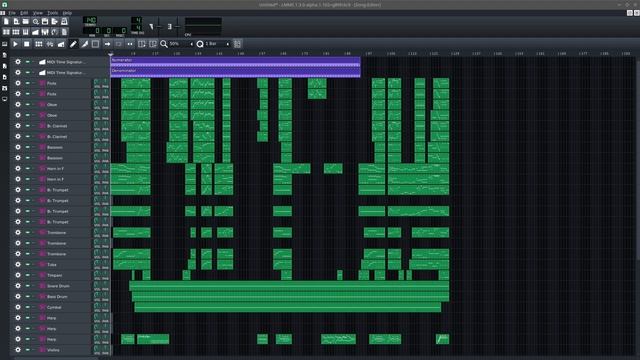Open the Timpani track gear menu
The height and width of the screenshot is (360, 640).
click(18, 275)
